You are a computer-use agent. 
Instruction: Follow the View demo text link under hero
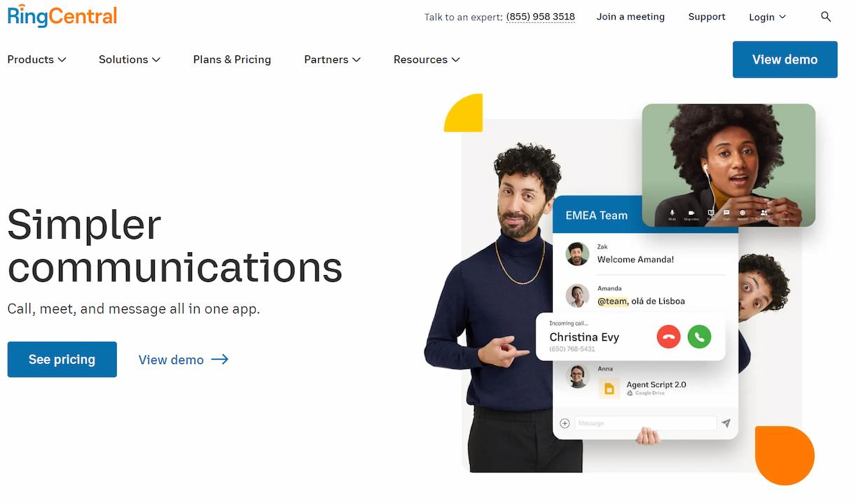coord(184,360)
